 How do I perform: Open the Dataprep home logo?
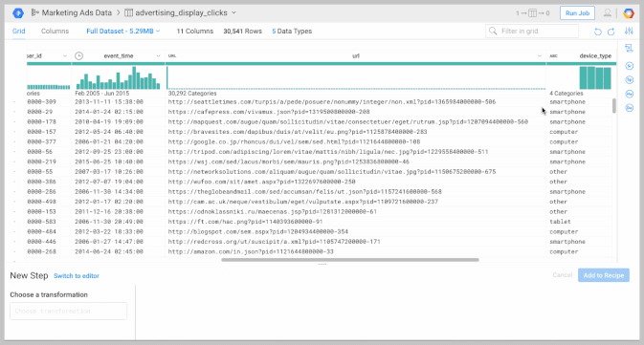[17, 13]
